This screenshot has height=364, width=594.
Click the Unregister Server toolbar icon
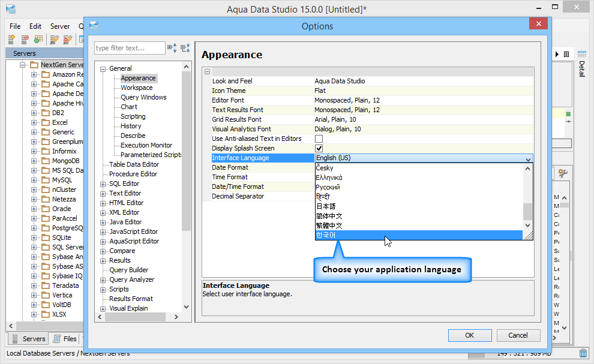click(25, 39)
